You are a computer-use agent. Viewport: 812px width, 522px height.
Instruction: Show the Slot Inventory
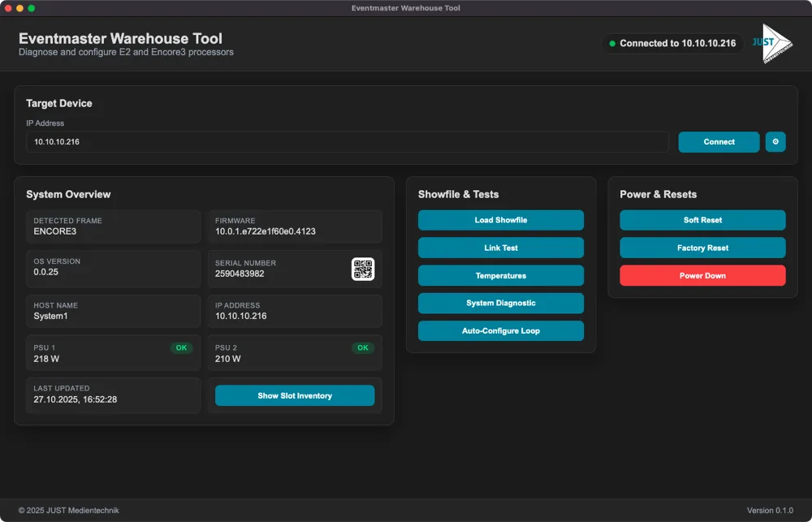[294, 395]
